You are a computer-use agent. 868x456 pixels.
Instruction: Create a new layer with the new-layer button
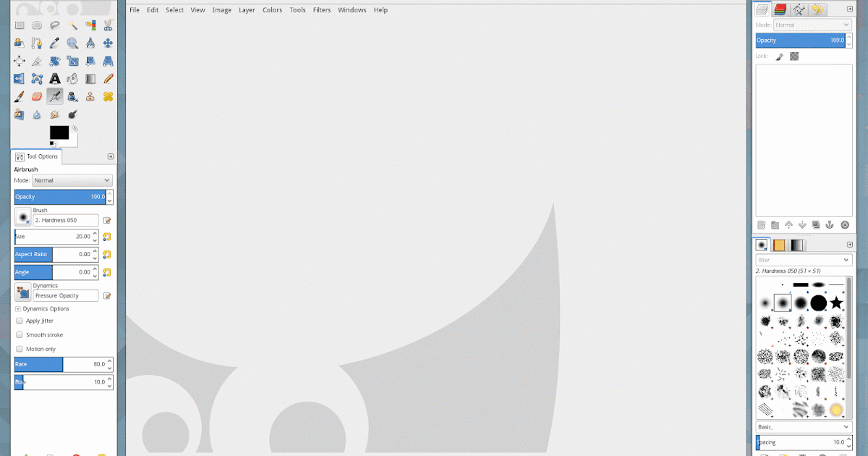762,225
